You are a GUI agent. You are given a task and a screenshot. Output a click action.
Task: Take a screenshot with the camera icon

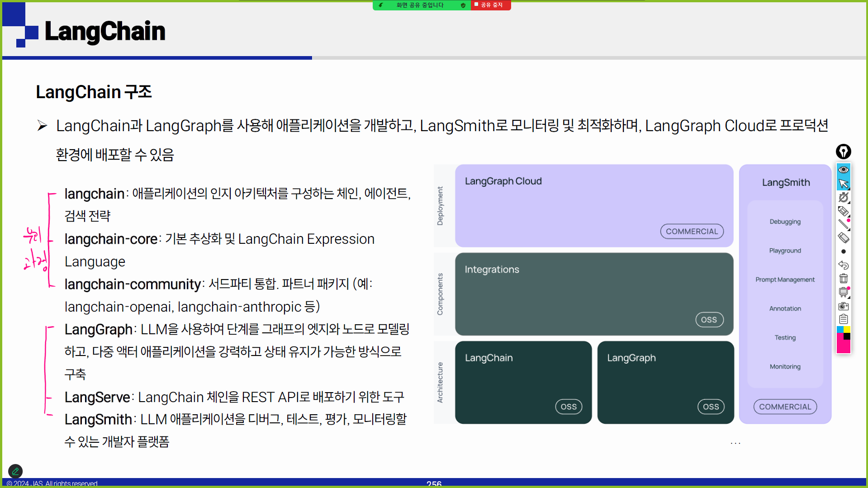click(x=843, y=306)
